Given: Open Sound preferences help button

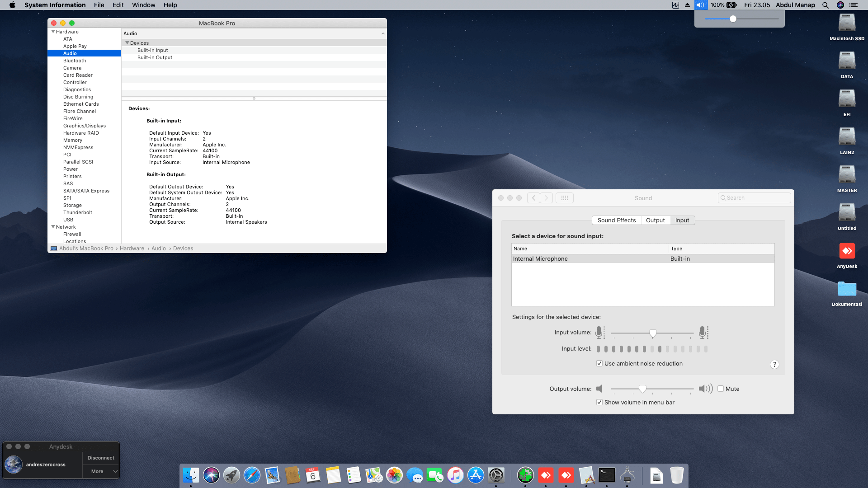Looking at the screenshot, I should click(x=774, y=364).
